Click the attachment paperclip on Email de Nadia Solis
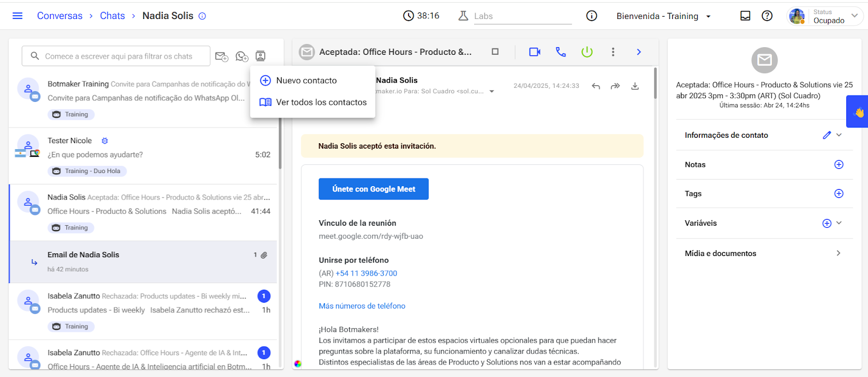Screen dimensions: 868x377 coord(264,255)
